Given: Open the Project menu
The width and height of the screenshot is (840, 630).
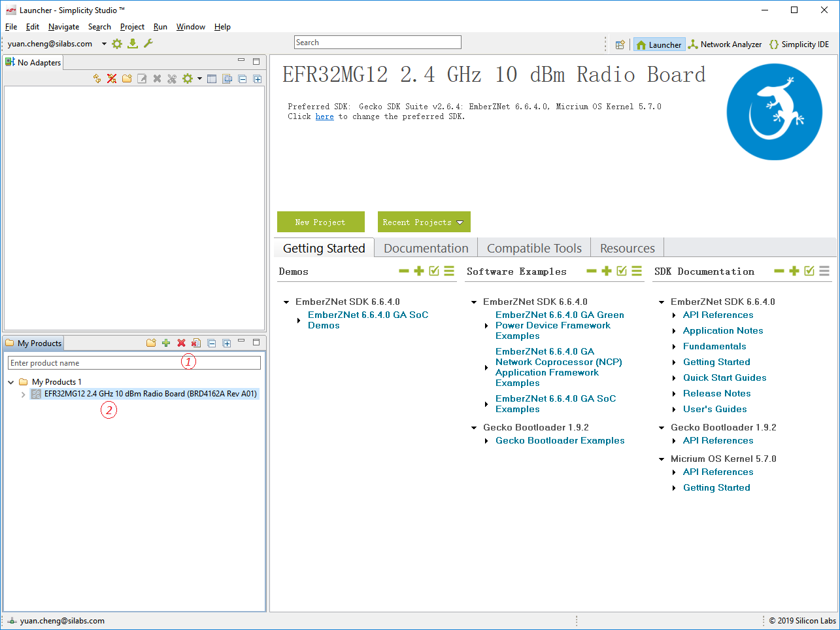Looking at the screenshot, I should [132, 27].
